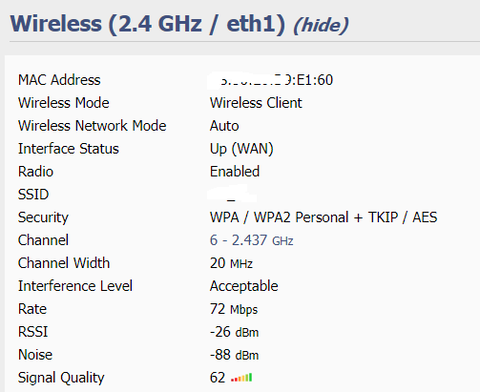480x392 pixels.
Task: Click the Interference Level label
Action: coord(75,286)
